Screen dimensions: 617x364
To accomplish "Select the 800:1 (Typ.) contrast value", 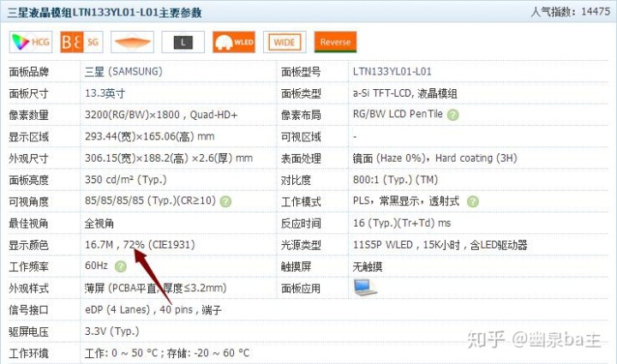I will pyautogui.click(x=395, y=180).
